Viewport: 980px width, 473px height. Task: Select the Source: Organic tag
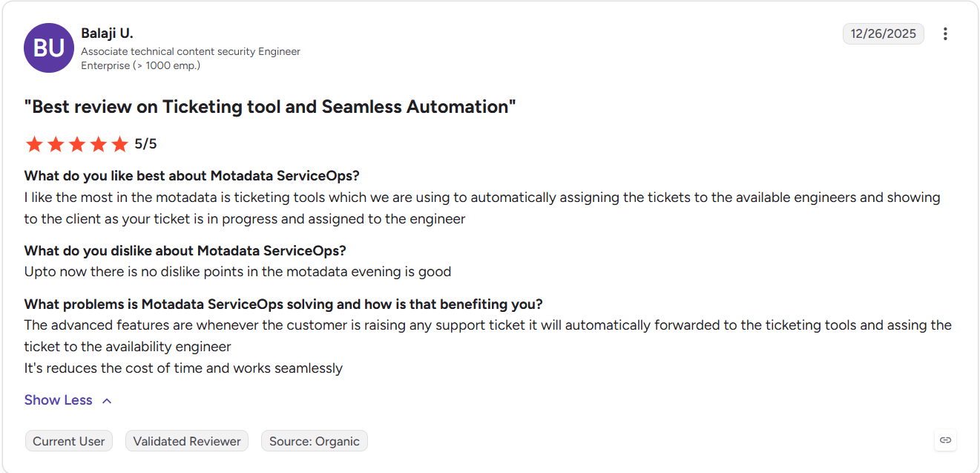tap(315, 441)
